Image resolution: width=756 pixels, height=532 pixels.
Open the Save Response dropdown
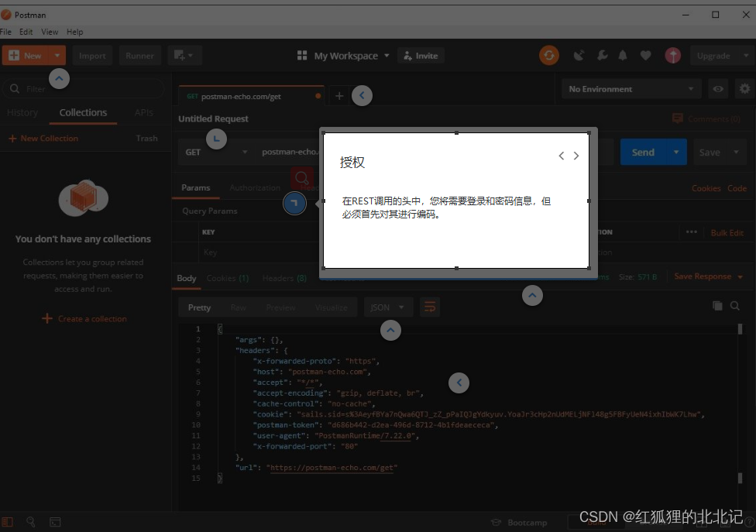(x=708, y=276)
